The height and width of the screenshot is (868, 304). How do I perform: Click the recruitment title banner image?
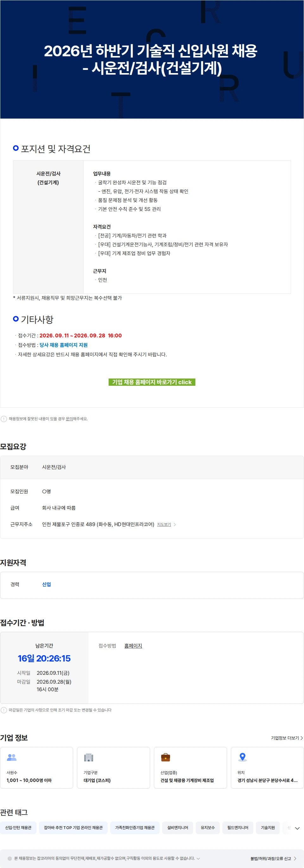point(152,59)
